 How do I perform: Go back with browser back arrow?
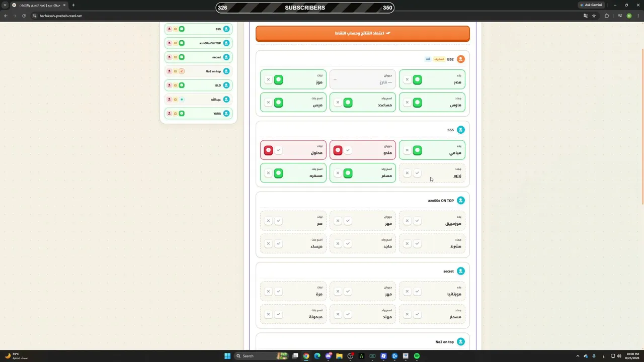[x=6, y=16]
